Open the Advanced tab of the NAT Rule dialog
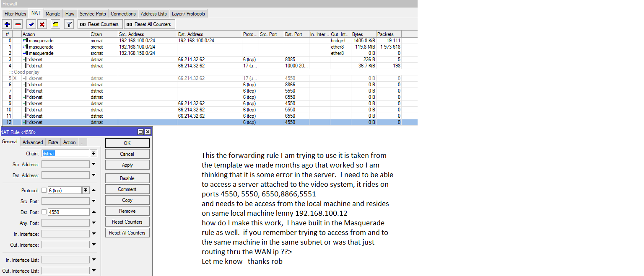 pos(33,142)
